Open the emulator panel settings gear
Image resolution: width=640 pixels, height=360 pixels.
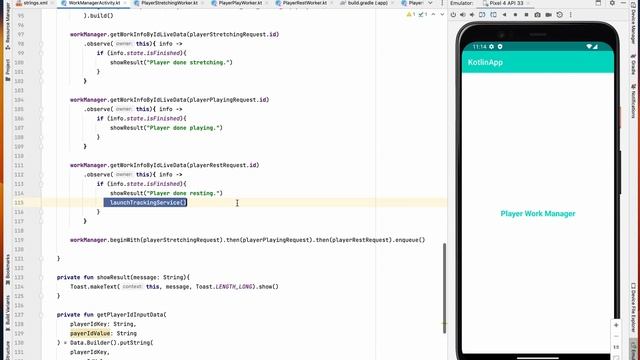612,3
